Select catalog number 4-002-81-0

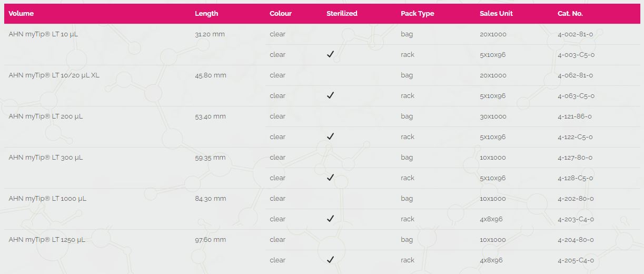pyautogui.click(x=575, y=34)
